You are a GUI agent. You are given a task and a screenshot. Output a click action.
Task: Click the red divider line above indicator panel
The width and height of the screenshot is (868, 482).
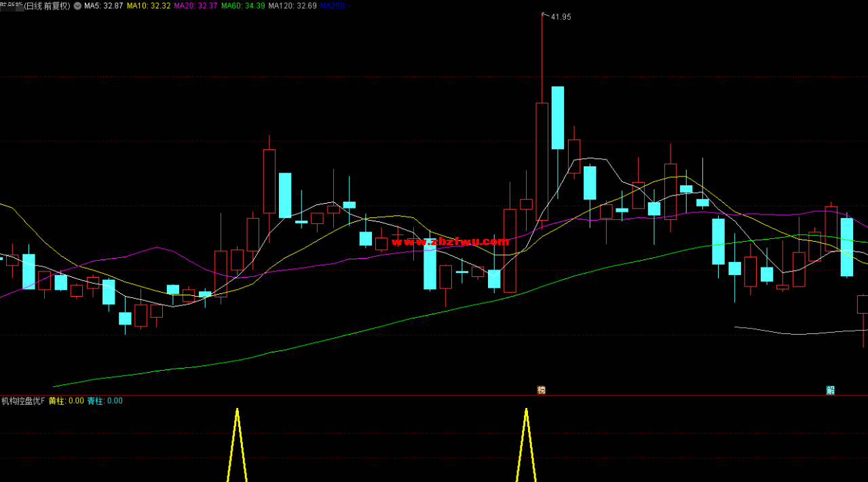[x=434, y=395]
